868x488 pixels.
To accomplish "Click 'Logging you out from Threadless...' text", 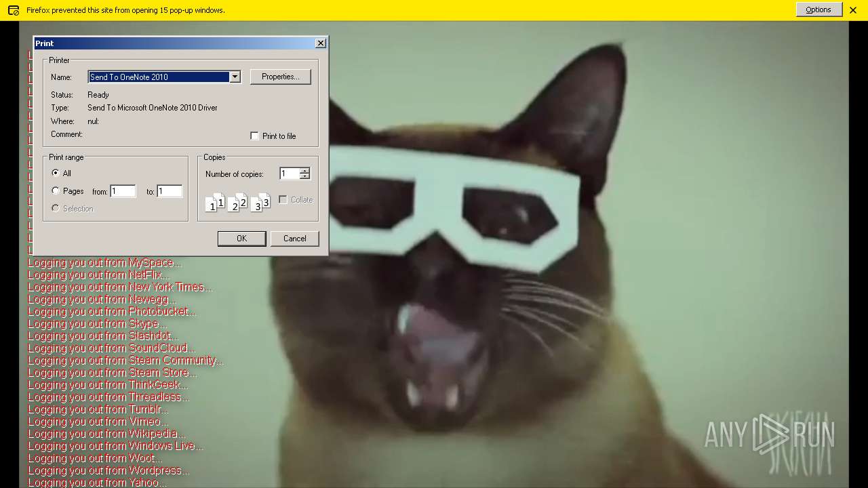I will pyautogui.click(x=108, y=396).
